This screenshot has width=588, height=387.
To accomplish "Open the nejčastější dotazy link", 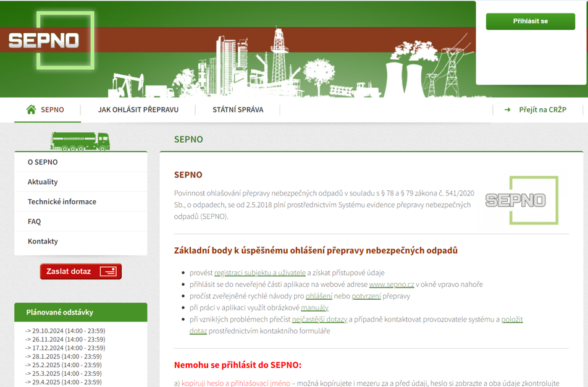I will point(319,319).
